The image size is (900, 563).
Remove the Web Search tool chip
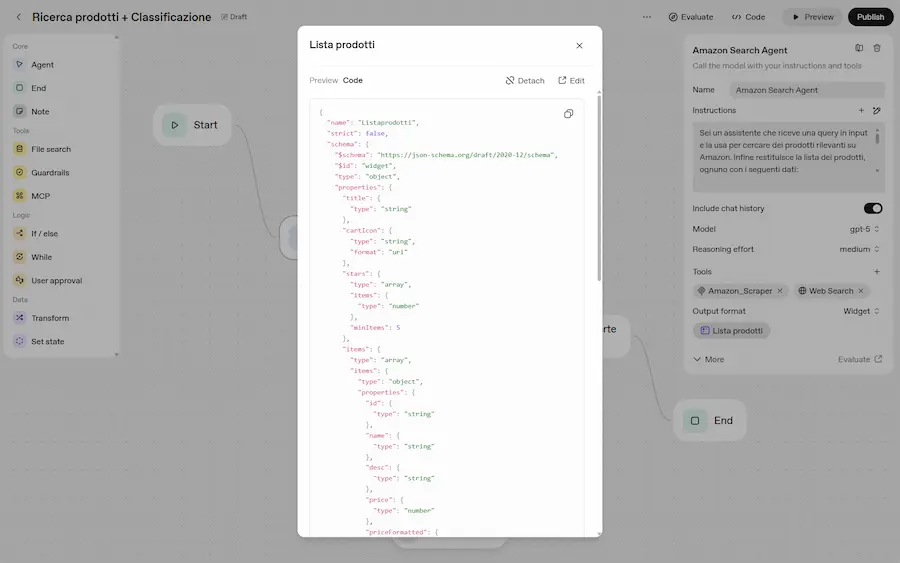click(x=861, y=291)
